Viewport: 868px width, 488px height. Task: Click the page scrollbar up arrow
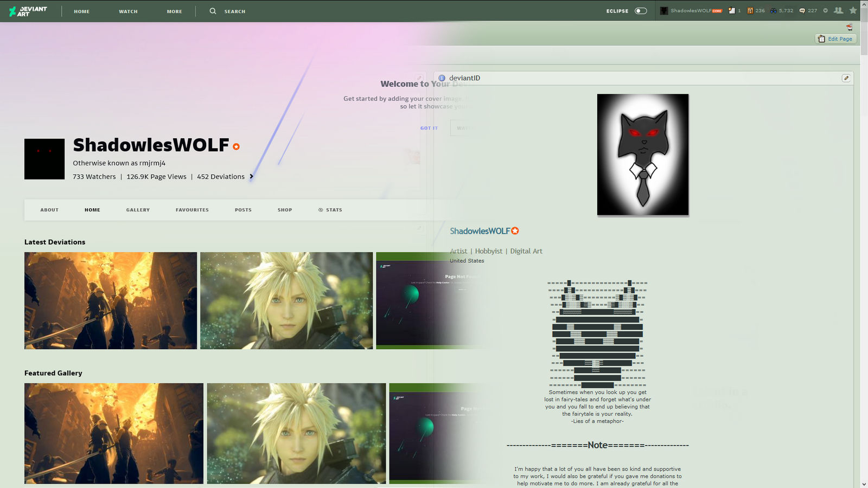click(864, 4)
